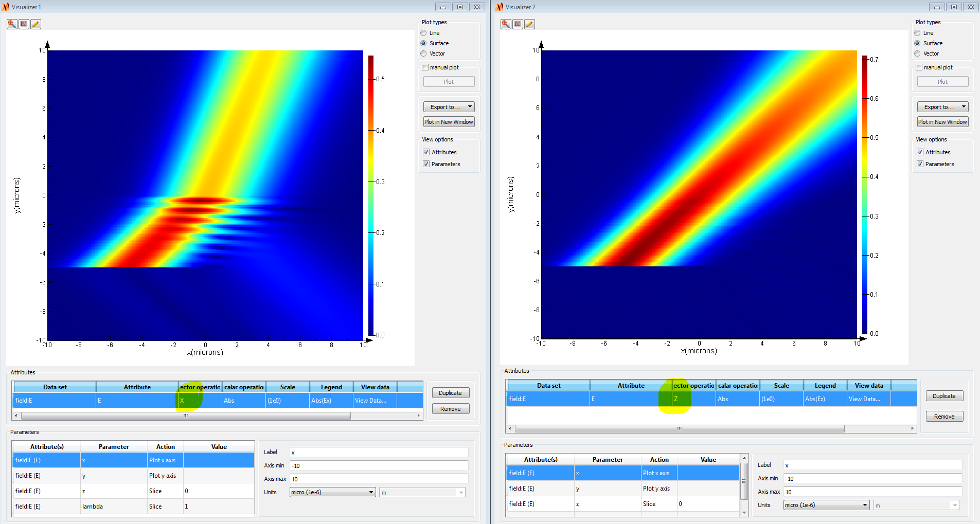Click Parameter column header in Visualizer 2
The image size is (980, 524).
coord(608,460)
